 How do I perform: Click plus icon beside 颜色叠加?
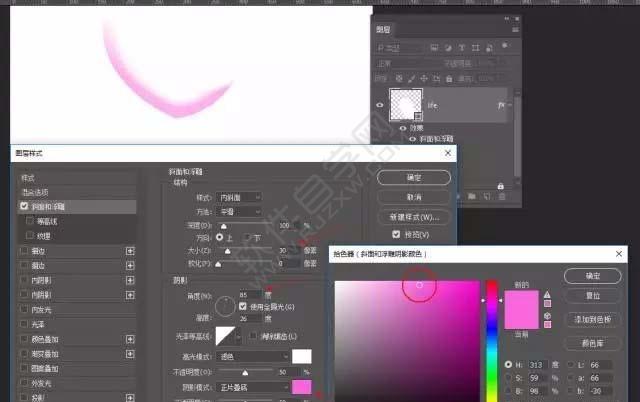130,339
